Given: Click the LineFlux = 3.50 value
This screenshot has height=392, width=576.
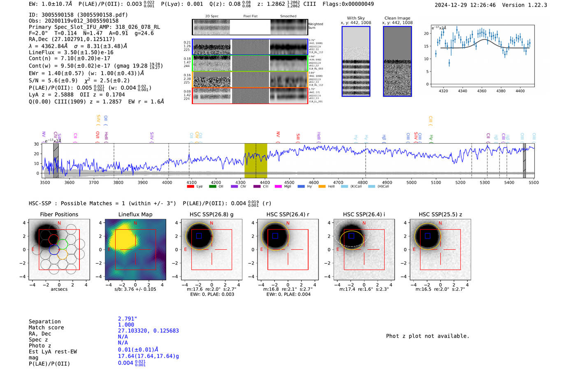Looking at the screenshot, I should 71,52.
